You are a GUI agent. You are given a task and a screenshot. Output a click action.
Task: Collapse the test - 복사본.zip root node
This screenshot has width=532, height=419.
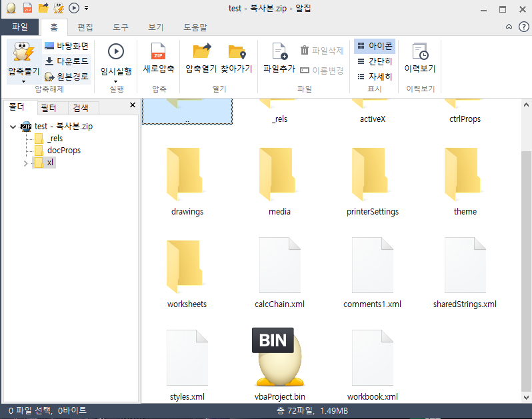click(13, 127)
